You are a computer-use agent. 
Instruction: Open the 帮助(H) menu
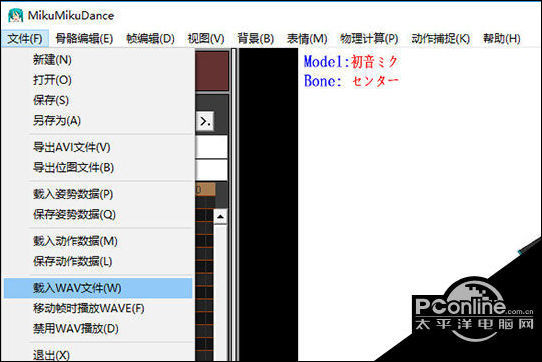[502, 38]
